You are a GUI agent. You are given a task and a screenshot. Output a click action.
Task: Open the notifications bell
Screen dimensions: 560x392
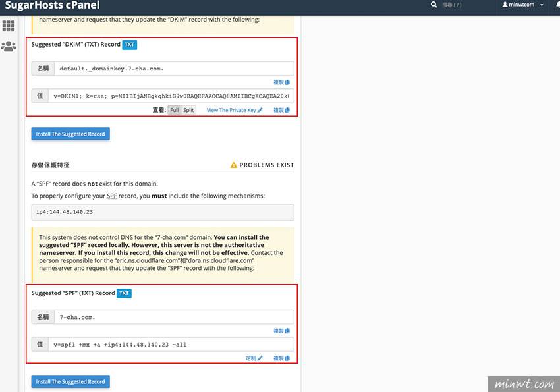[555, 5]
